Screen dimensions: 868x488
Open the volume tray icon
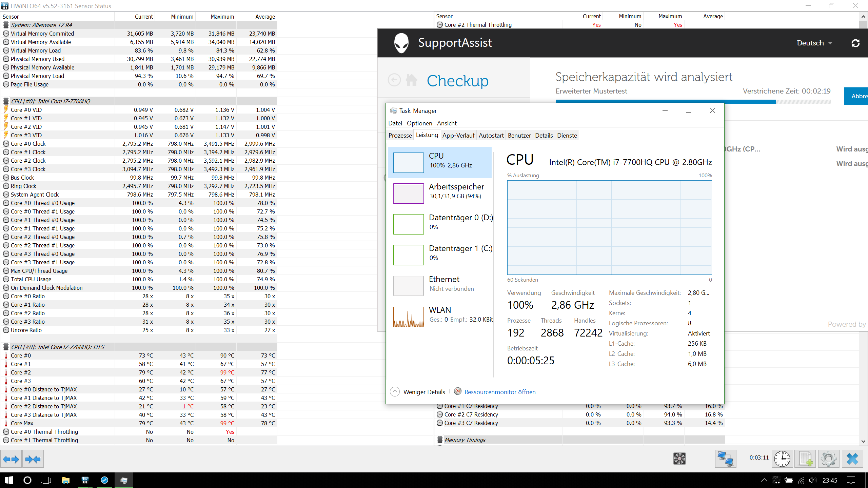click(x=812, y=480)
